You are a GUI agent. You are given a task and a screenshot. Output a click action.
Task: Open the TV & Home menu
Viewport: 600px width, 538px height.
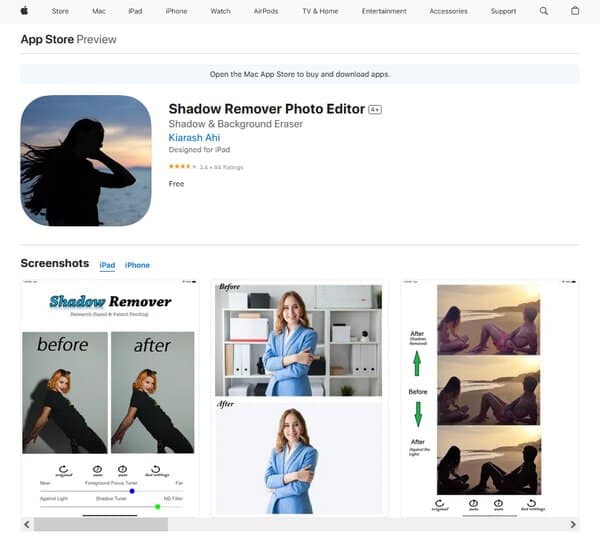pyautogui.click(x=320, y=11)
